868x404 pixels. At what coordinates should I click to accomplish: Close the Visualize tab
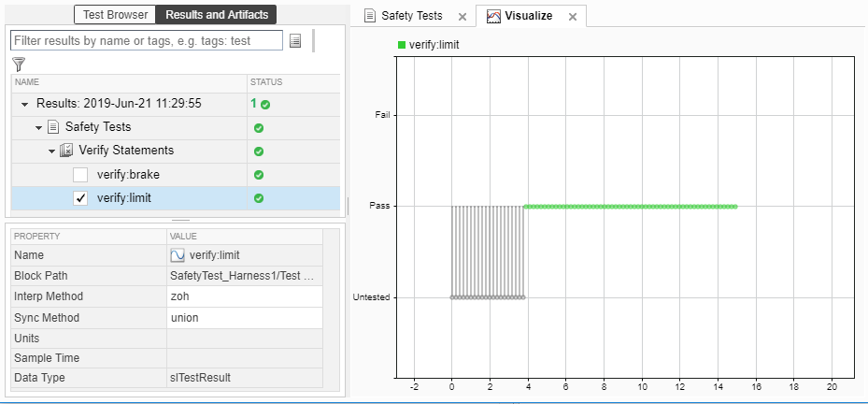(x=573, y=17)
